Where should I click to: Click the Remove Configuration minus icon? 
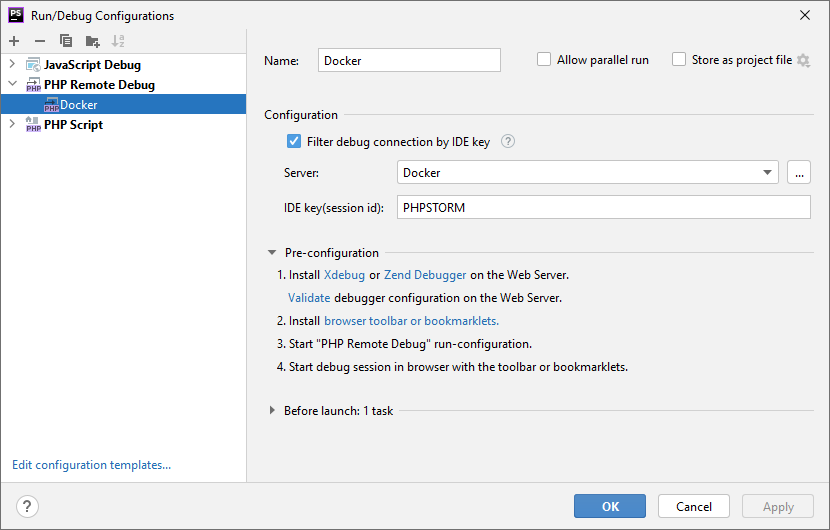40,41
